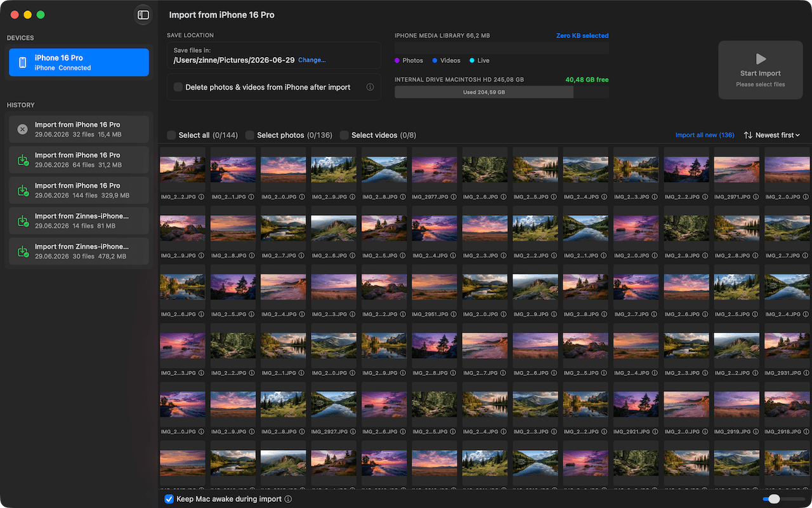Click the green import icon on 64 files entry

point(22,160)
